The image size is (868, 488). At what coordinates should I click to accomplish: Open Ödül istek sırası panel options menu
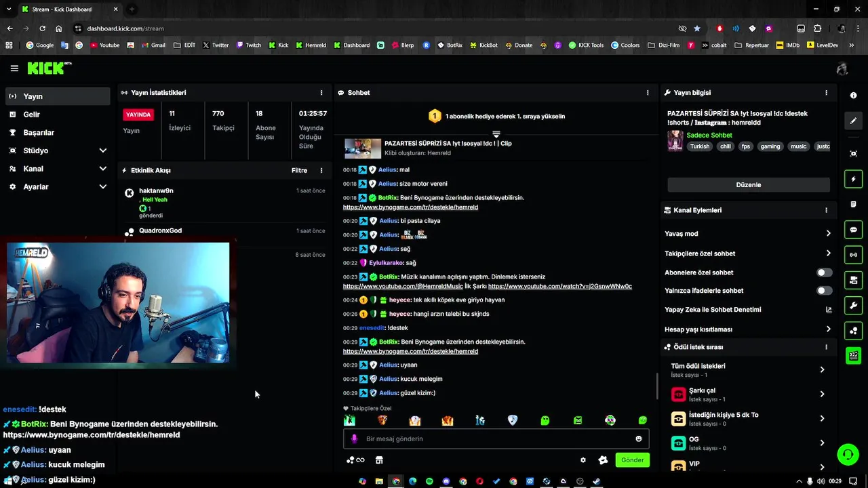pos(826,347)
